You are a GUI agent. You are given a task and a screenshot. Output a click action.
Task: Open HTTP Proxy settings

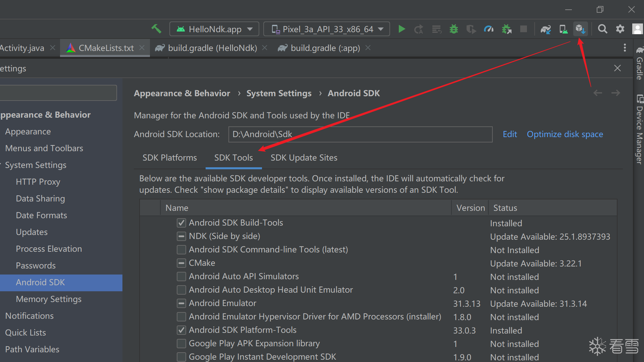[38, 182]
